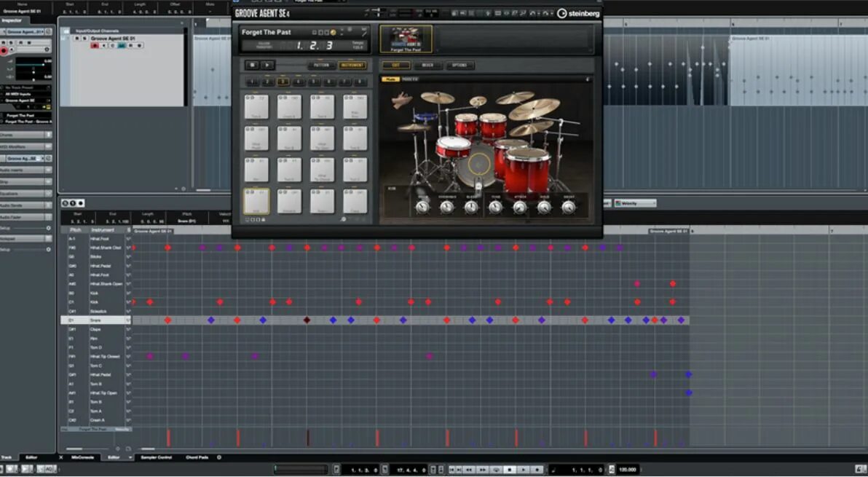Image resolution: width=868 pixels, height=477 pixels.
Task: Expand the MIDI Modifiers inspector section
Action: [x=26, y=146]
